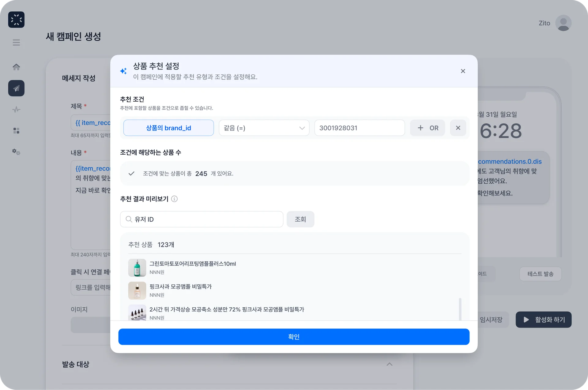Open the 같음 (=) operator dropdown

pyautogui.click(x=264, y=128)
